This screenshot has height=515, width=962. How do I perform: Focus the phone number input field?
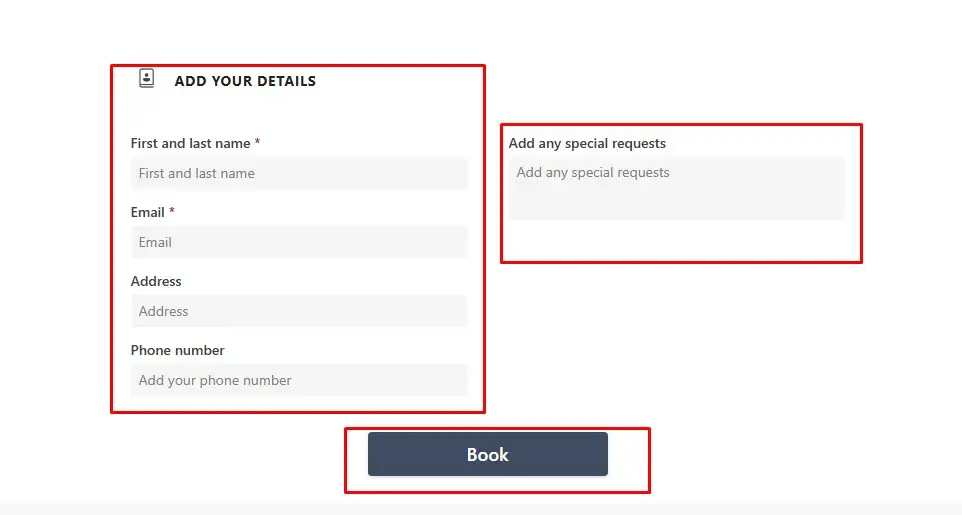pyautogui.click(x=299, y=380)
